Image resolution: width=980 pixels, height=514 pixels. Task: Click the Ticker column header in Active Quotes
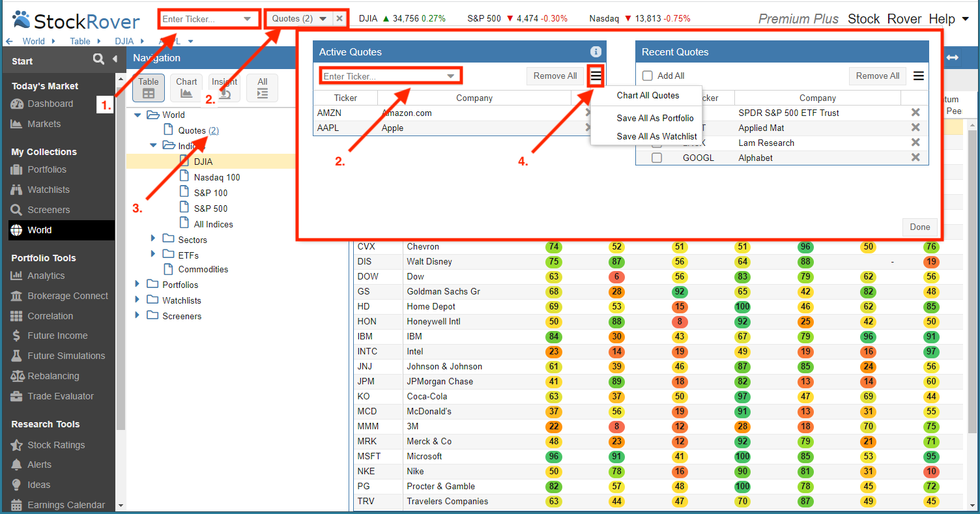[x=345, y=98]
